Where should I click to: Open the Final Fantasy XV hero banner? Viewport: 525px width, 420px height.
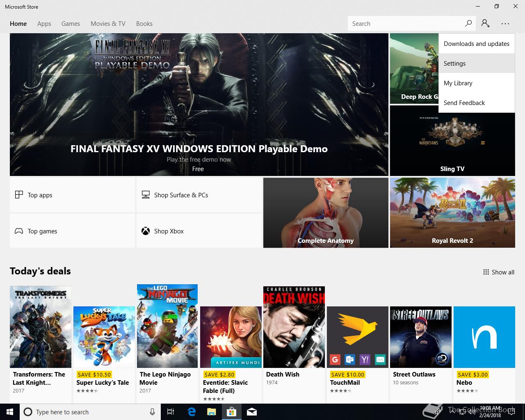pyautogui.click(x=199, y=105)
